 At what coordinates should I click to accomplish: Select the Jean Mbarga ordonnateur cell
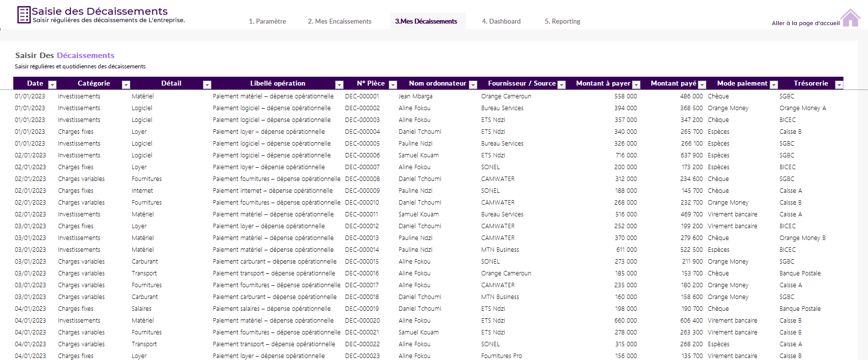[x=415, y=96]
